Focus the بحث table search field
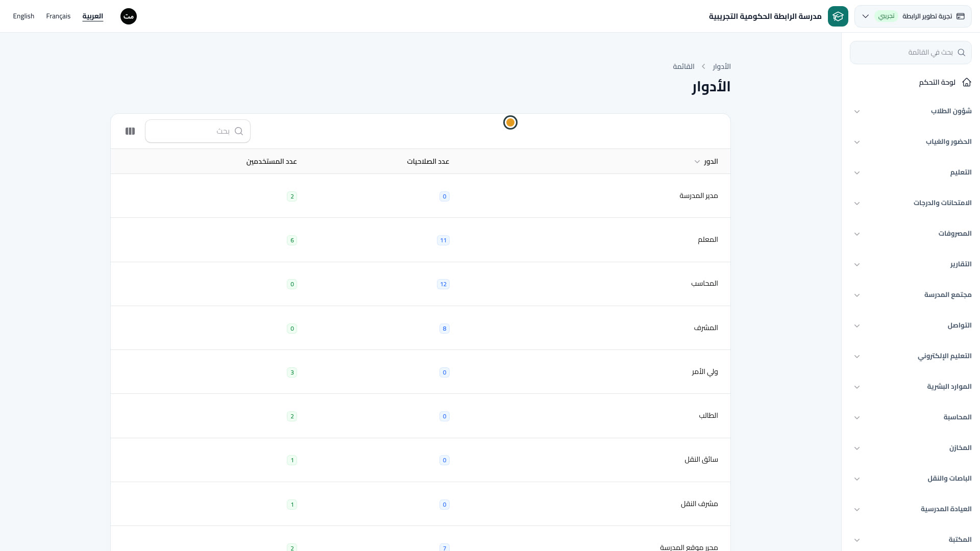Viewport: 980px width, 551px height. (198, 131)
